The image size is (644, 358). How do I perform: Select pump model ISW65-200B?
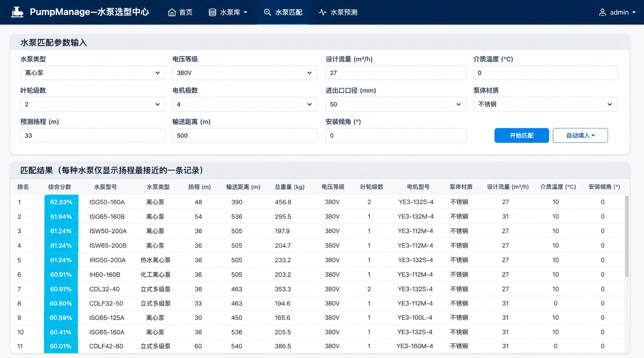108,245
